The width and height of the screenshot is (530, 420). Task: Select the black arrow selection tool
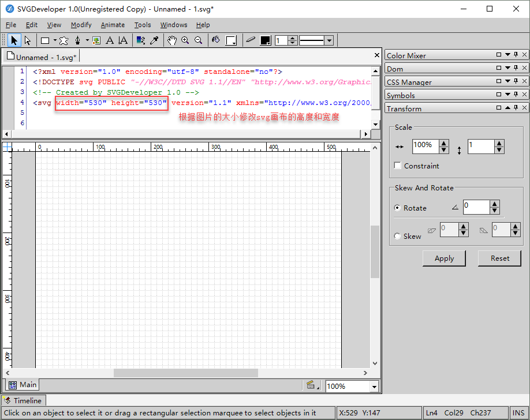click(14, 40)
